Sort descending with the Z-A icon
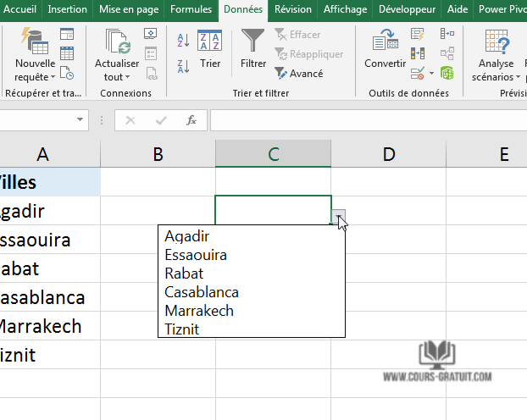The width and height of the screenshot is (527, 420). (x=183, y=64)
